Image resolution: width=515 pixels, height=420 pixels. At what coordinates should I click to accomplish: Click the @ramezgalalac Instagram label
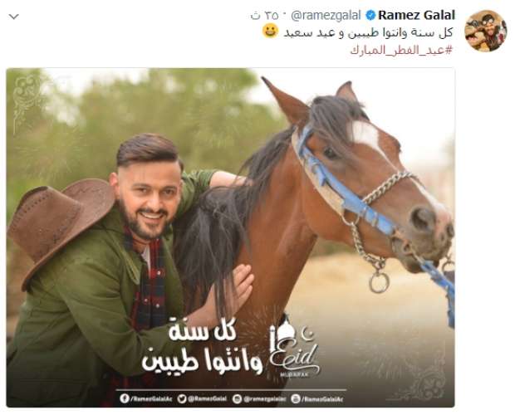click(264, 399)
